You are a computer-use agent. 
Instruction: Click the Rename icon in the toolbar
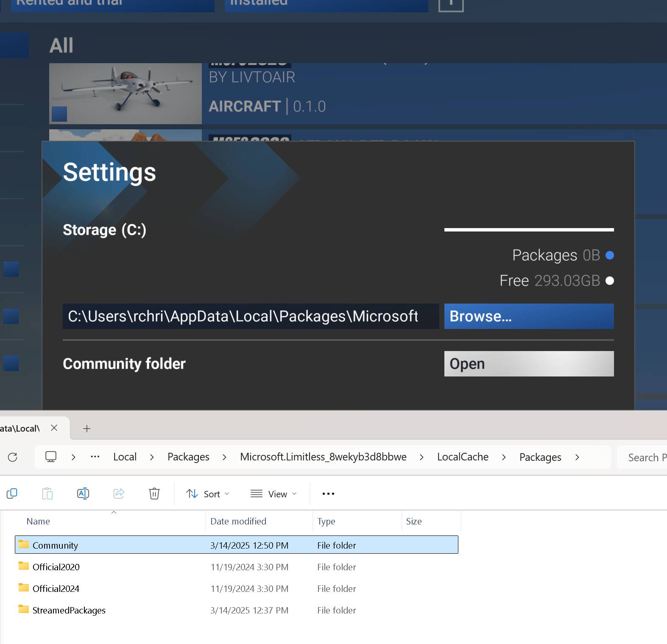click(x=83, y=493)
